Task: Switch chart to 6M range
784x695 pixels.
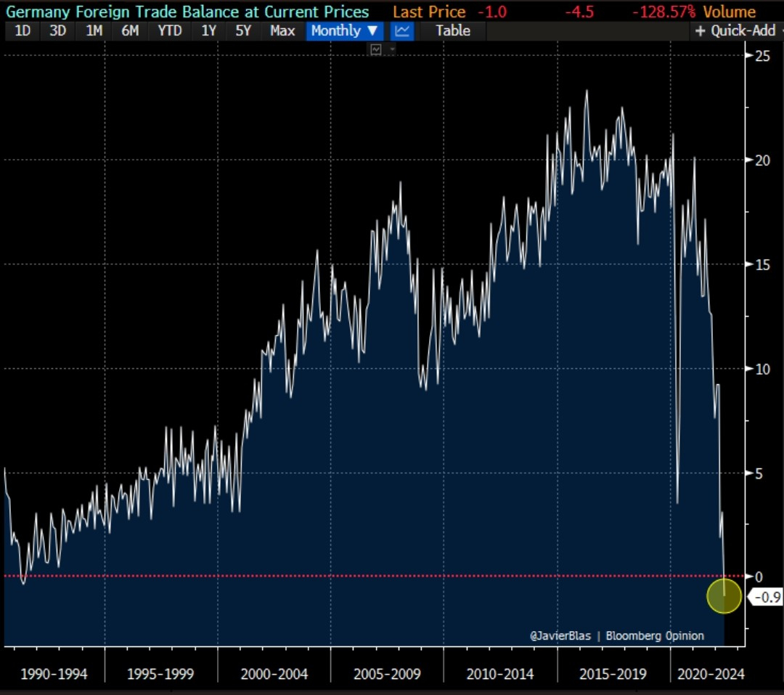Action: coord(130,31)
